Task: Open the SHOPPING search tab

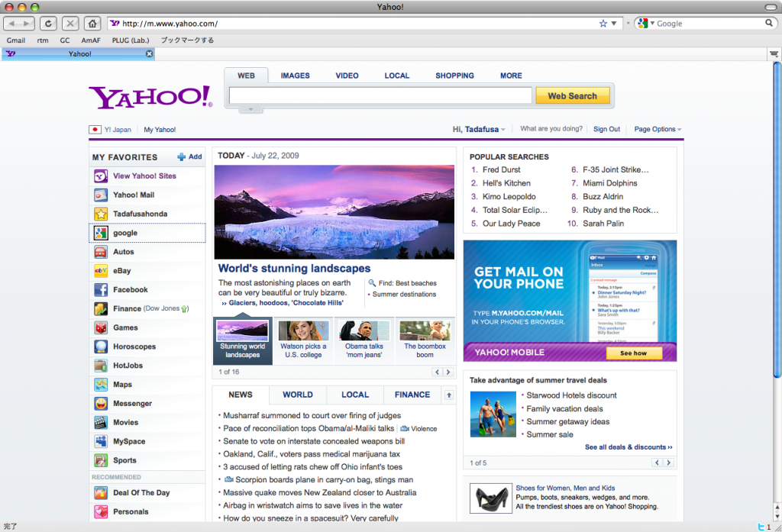Action: (455, 76)
